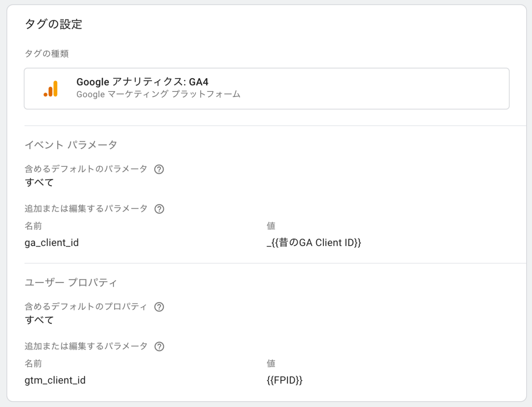Click the Google マーケティング プラットフォーム subtitle

pos(158,94)
